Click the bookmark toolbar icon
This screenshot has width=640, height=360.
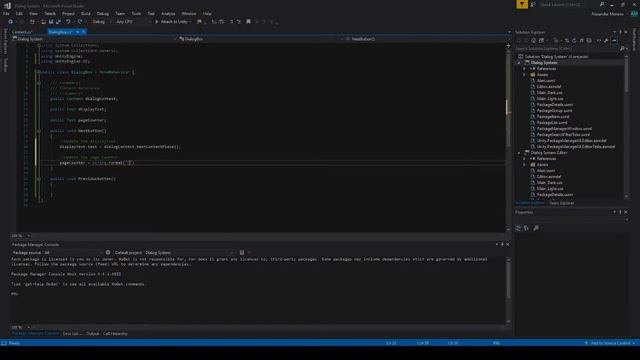click(x=248, y=22)
